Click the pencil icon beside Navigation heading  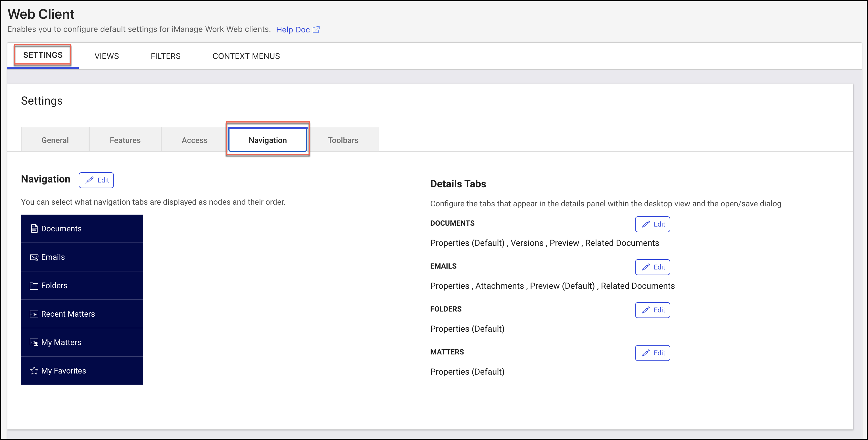click(89, 180)
